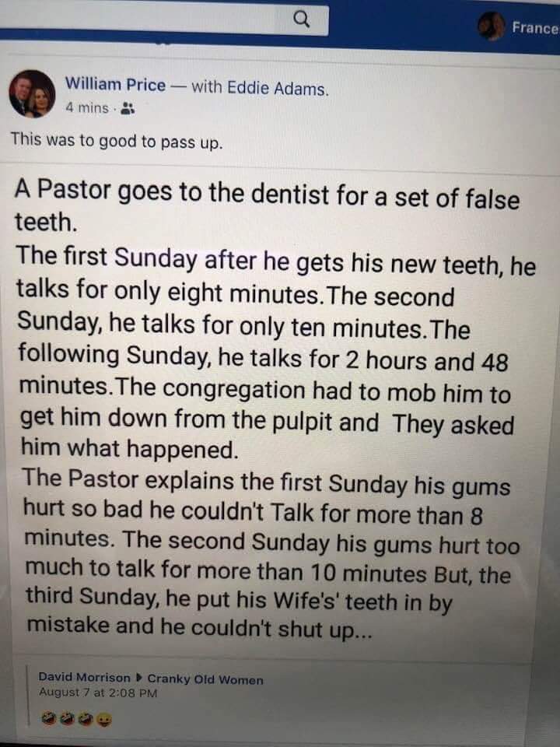Open the Cranky Old Women group

[205, 679]
